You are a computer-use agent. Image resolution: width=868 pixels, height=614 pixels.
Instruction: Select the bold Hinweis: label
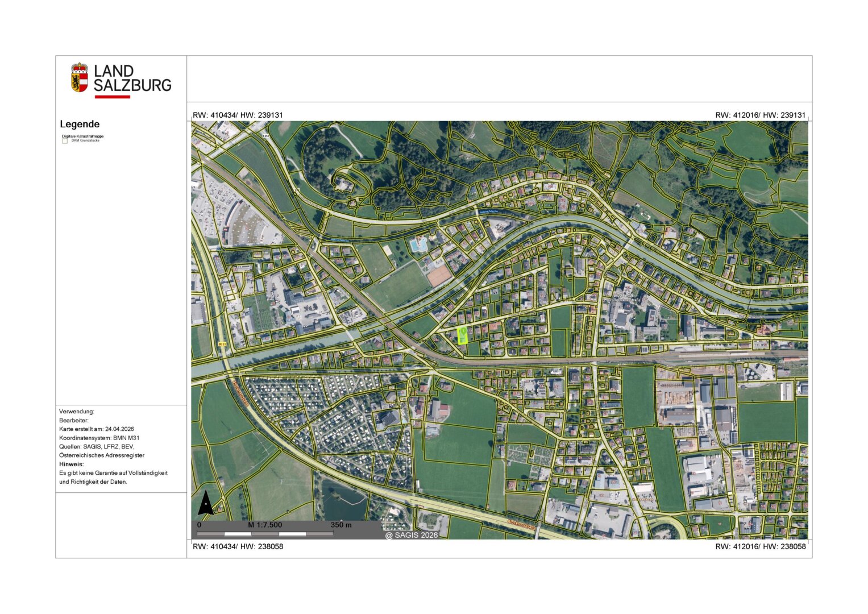pos(71,464)
